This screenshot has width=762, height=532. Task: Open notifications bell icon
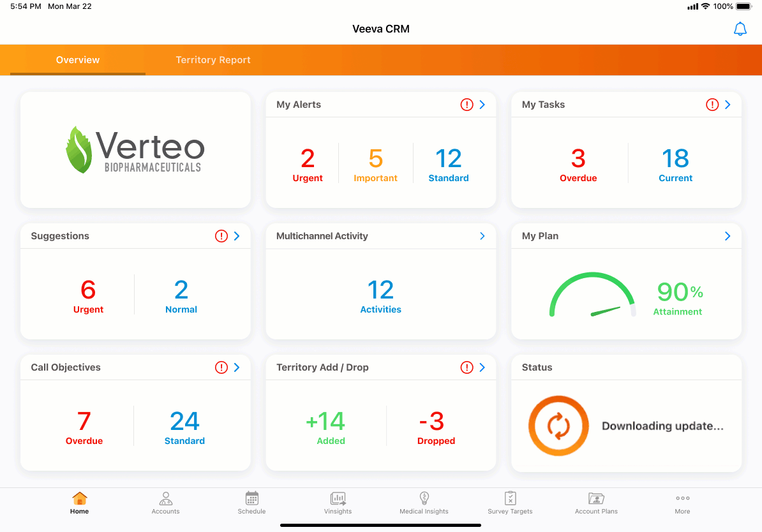click(x=740, y=29)
